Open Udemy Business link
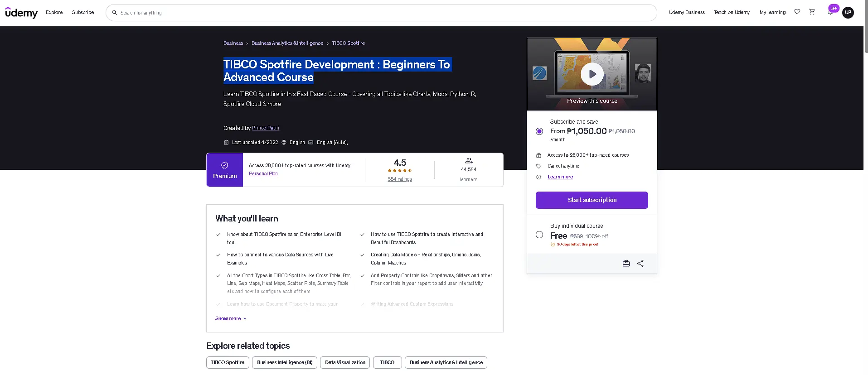 point(687,12)
